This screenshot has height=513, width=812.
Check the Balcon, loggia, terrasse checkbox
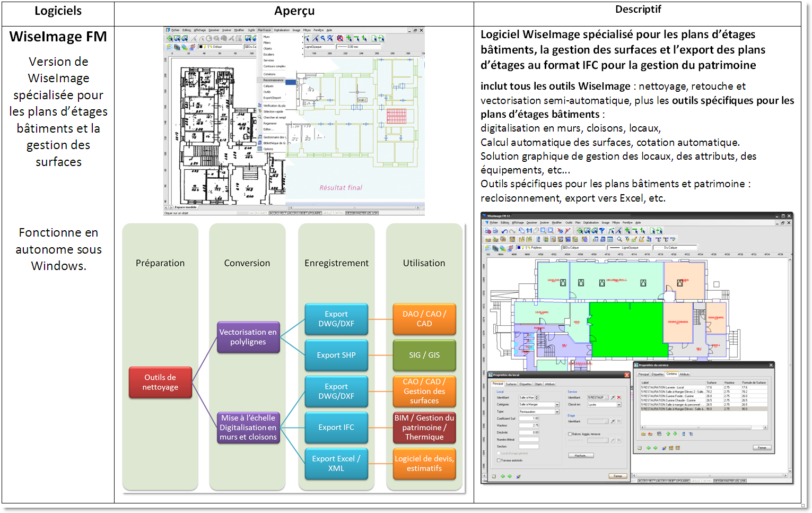[570, 434]
